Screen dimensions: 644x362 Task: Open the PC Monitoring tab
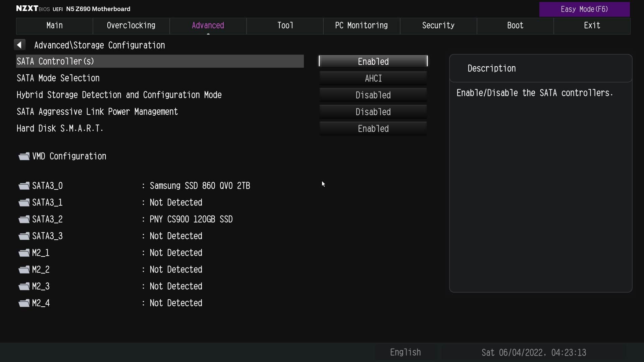click(362, 26)
